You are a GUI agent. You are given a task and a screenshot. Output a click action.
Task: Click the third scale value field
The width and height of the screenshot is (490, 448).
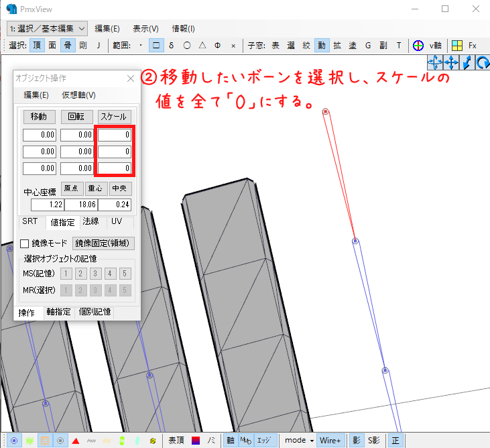tap(115, 168)
